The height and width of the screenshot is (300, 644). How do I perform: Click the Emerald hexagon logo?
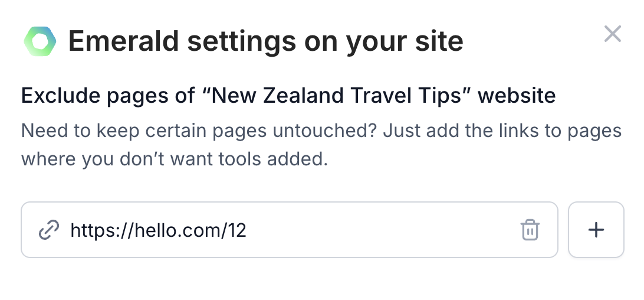(x=40, y=41)
